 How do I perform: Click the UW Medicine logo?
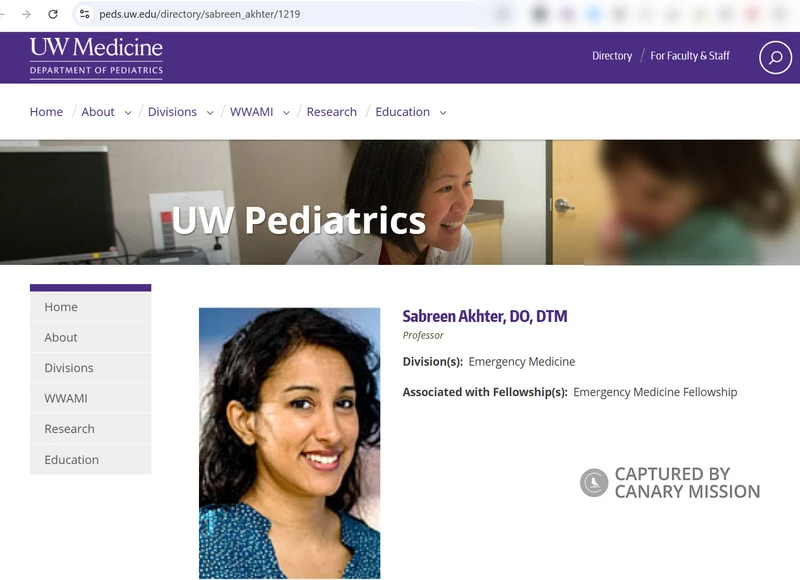coord(96,56)
